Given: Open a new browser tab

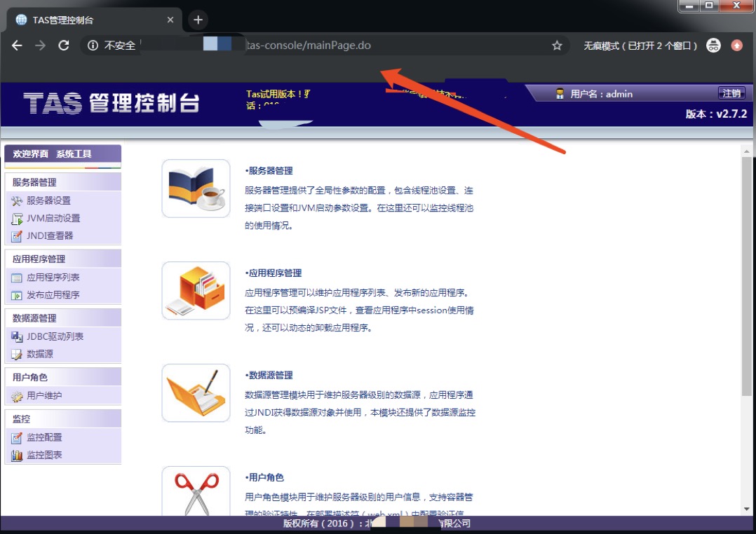Looking at the screenshot, I should click(x=198, y=20).
